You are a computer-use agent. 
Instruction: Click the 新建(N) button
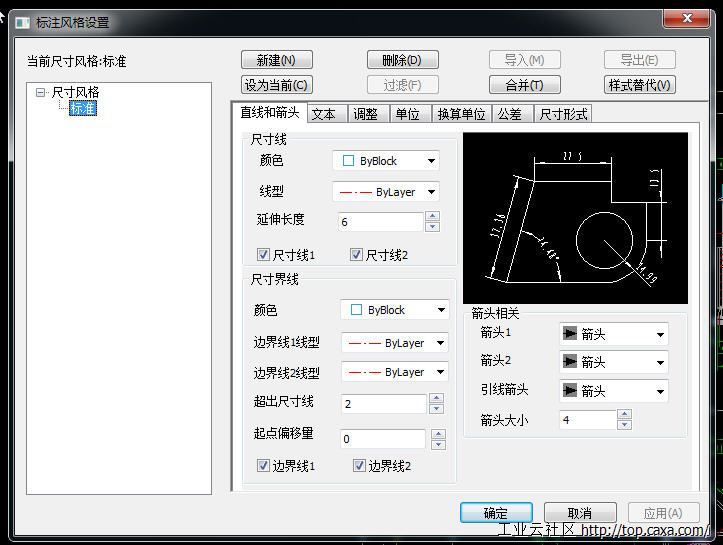click(x=276, y=60)
